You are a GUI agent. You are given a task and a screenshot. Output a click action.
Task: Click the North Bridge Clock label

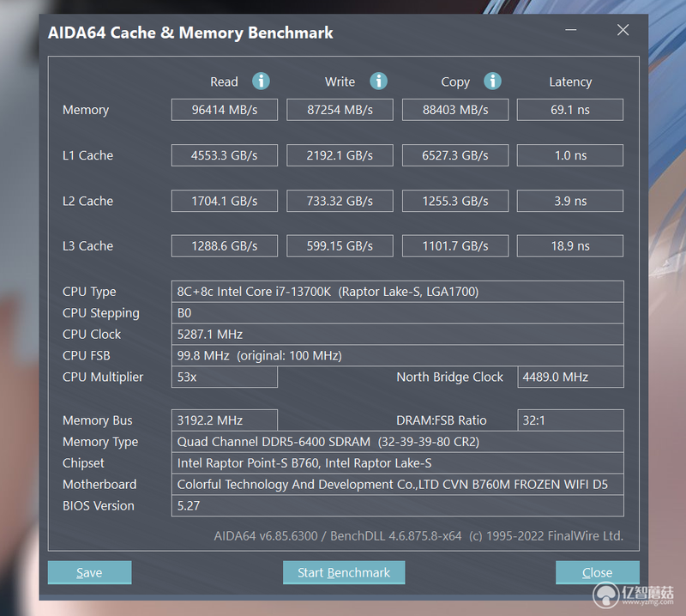pyautogui.click(x=449, y=377)
